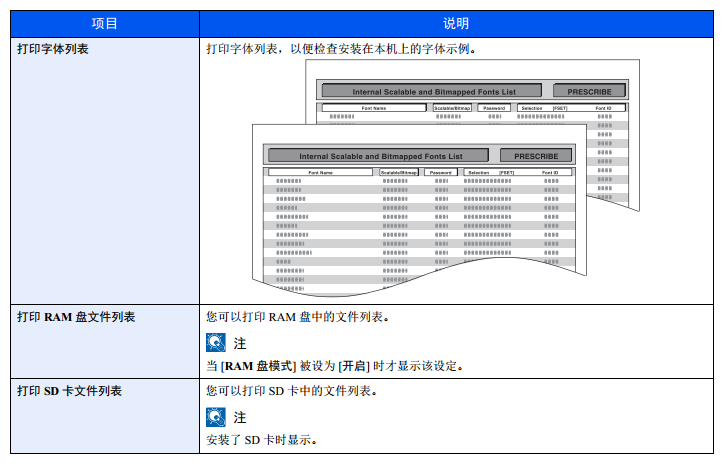
Task: Click text 您可以打印 RAM 盘中的文件列表。
Action: click(x=298, y=317)
